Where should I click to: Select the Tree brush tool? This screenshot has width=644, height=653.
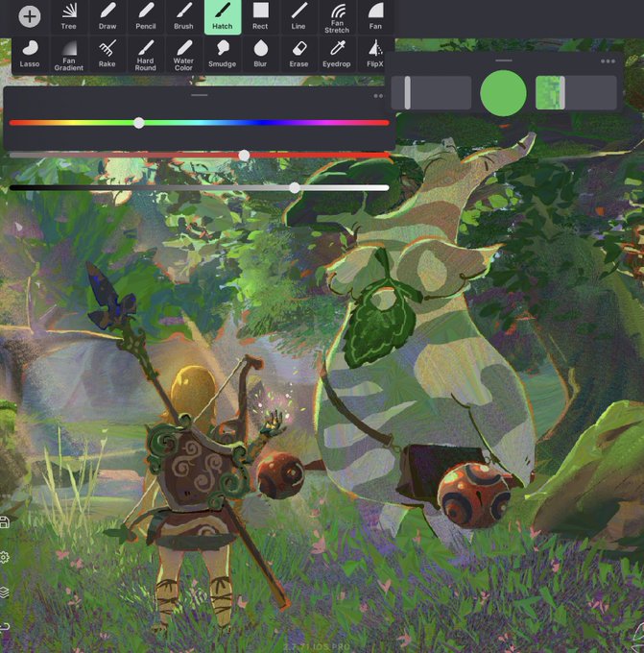(69, 16)
